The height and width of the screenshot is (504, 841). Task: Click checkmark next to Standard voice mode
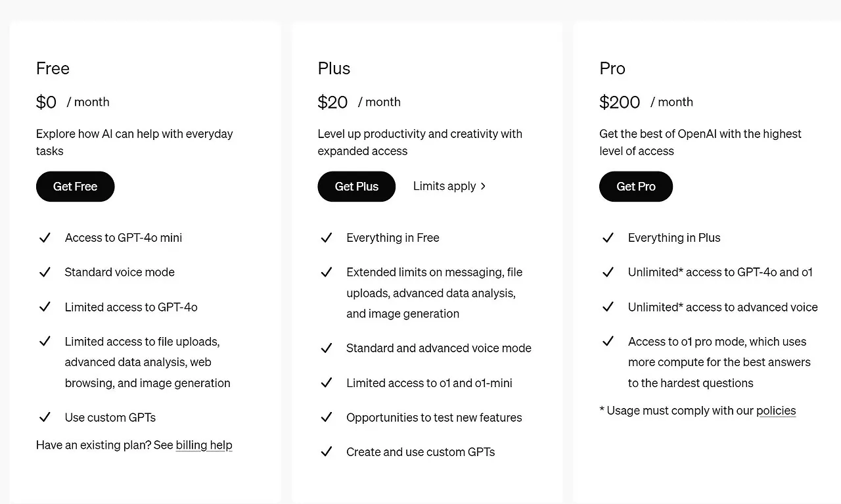[x=45, y=272]
